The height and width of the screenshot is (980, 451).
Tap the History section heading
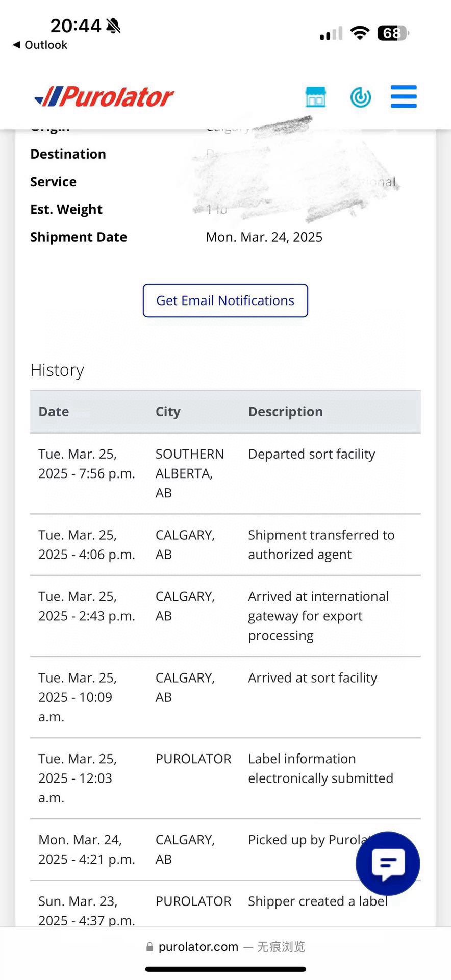(x=57, y=370)
